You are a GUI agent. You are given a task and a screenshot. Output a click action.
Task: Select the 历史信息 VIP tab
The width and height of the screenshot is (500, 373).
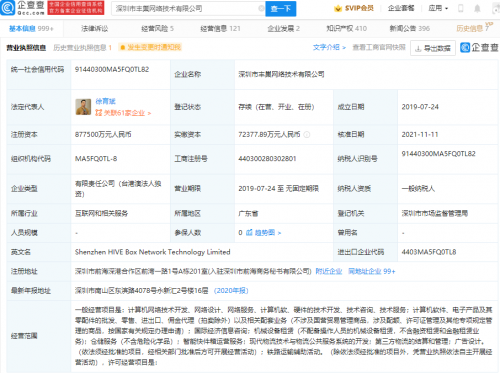tap(474, 28)
